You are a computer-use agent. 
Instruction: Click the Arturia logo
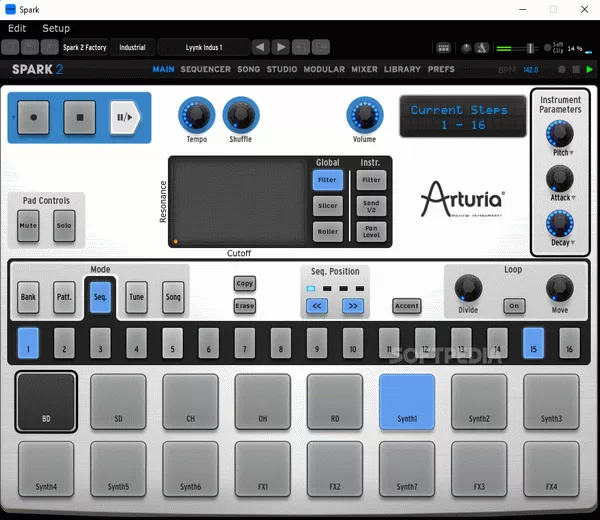click(463, 197)
